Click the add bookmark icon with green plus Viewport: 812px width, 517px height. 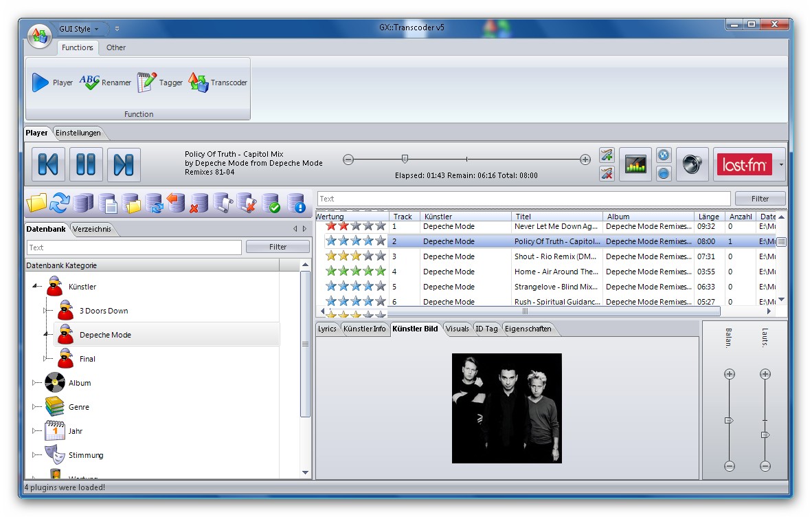point(607,155)
